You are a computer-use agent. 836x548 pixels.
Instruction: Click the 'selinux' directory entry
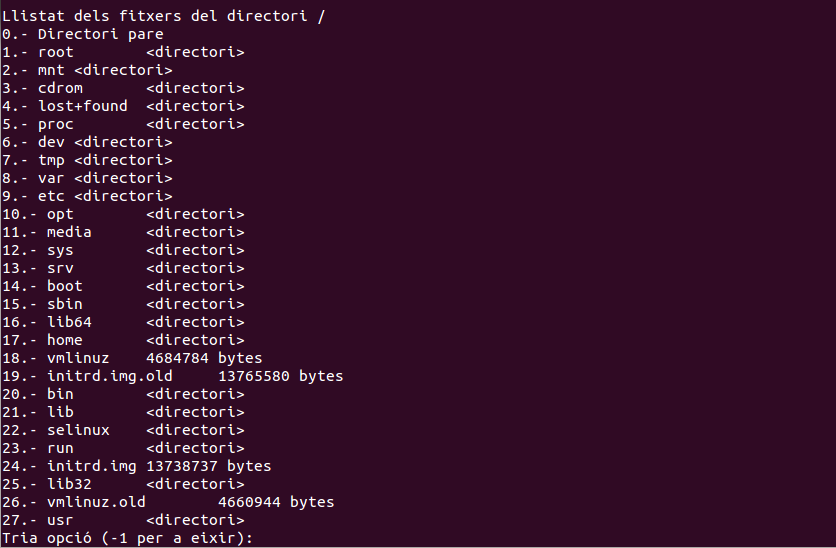(x=78, y=430)
